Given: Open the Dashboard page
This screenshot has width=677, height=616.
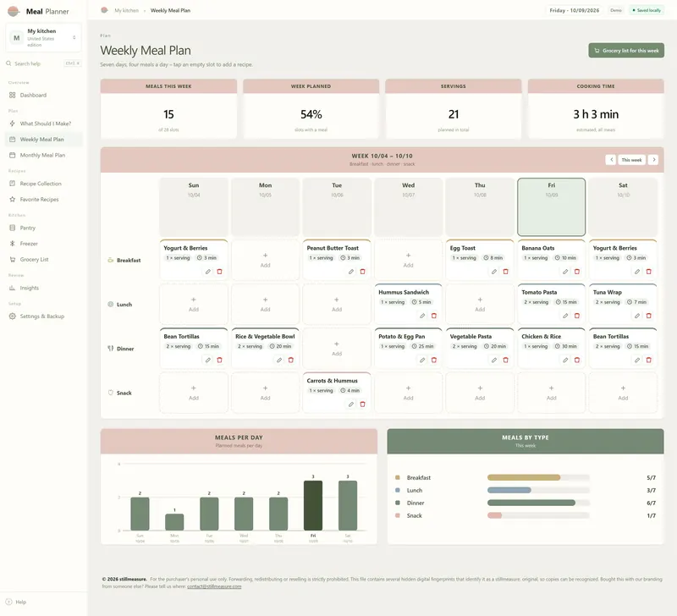Looking at the screenshot, I should click(44, 95).
